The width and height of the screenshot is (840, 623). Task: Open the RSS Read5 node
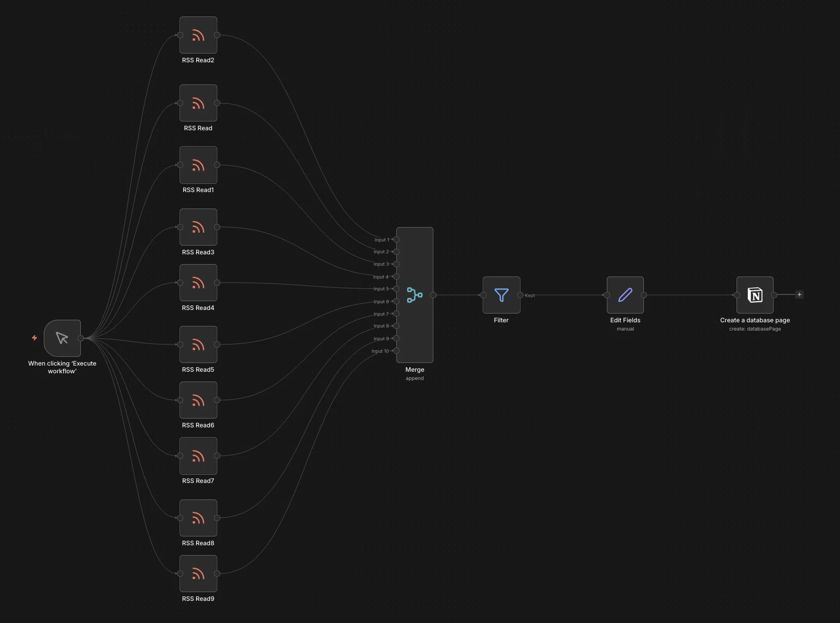198,344
